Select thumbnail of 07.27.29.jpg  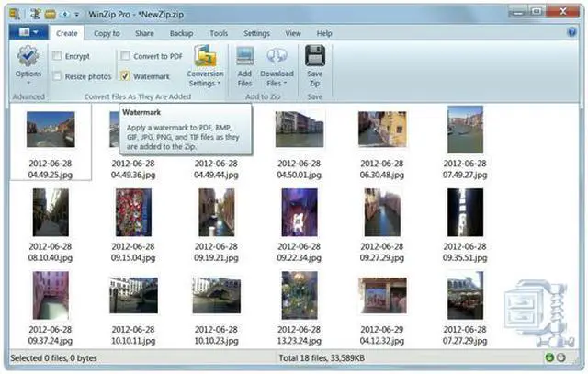coord(465,295)
